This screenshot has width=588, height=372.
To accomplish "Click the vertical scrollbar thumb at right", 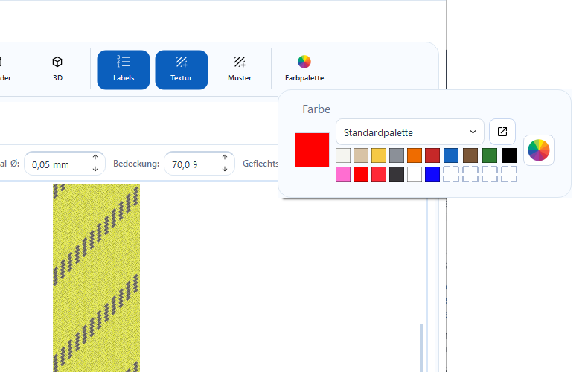I will pos(421,347).
